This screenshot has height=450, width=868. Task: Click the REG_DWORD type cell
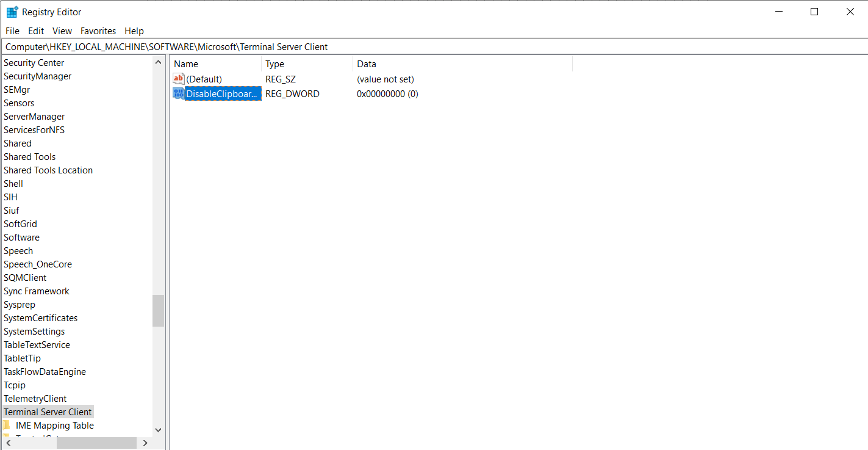click(292, 94)
